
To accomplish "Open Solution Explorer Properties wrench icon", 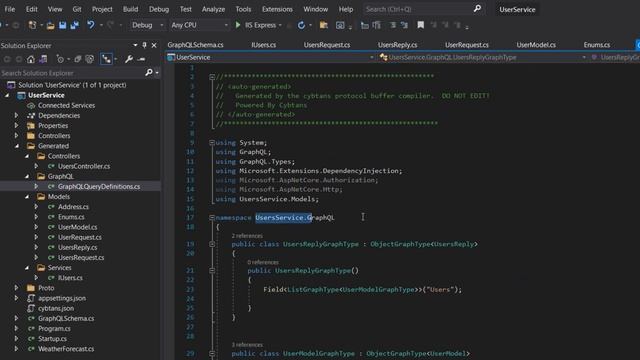I will [x=129, y=59].
